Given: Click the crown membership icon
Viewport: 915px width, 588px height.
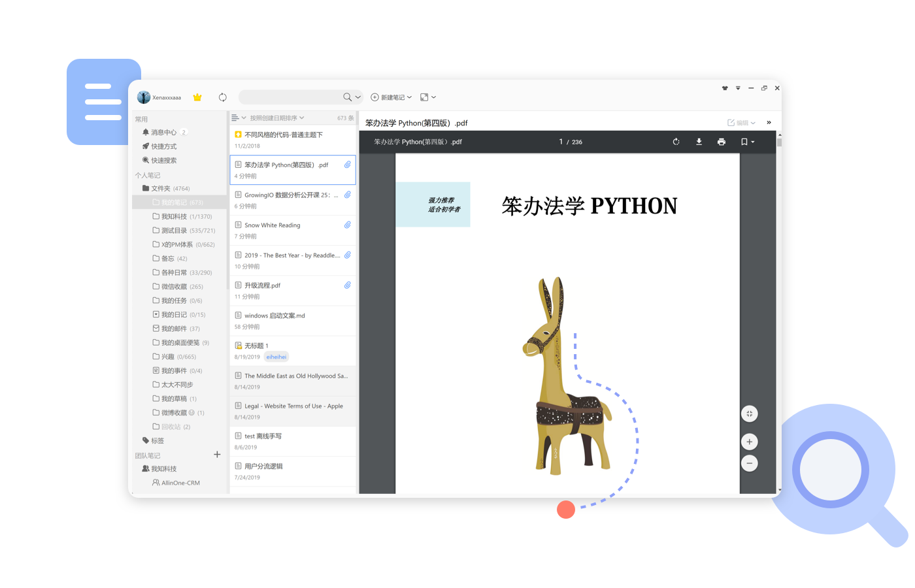Looking at the screenshot, I should [x=197, y=96].
